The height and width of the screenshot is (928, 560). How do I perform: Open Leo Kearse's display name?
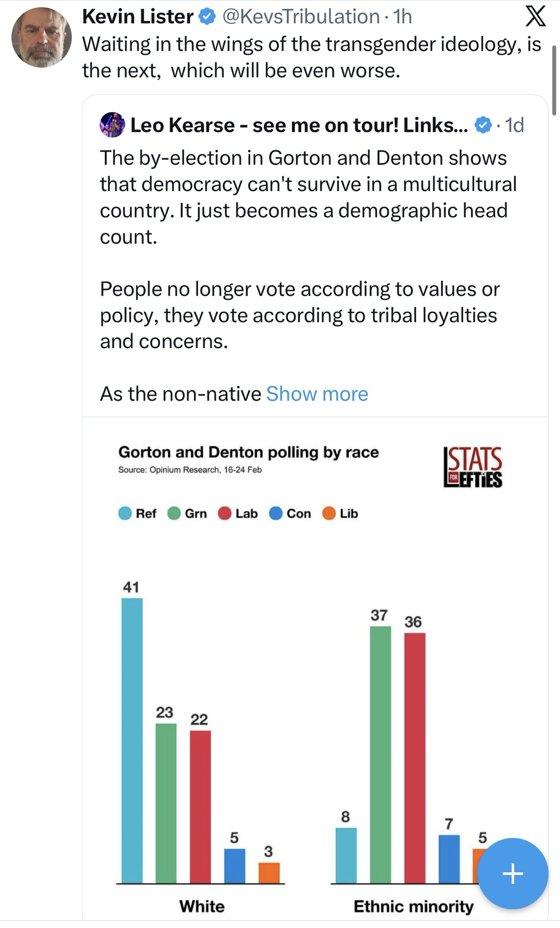(x=299, y=125)
